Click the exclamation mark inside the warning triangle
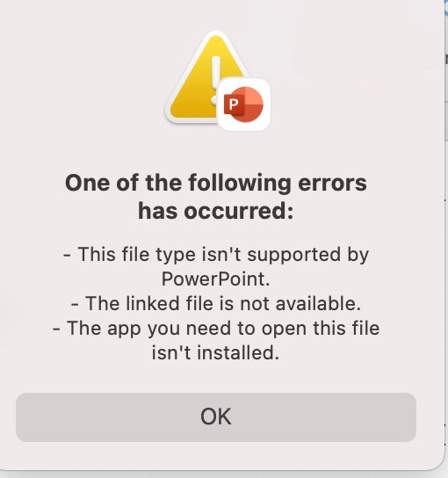Screen dimensions: 448x478 [215, 77]
